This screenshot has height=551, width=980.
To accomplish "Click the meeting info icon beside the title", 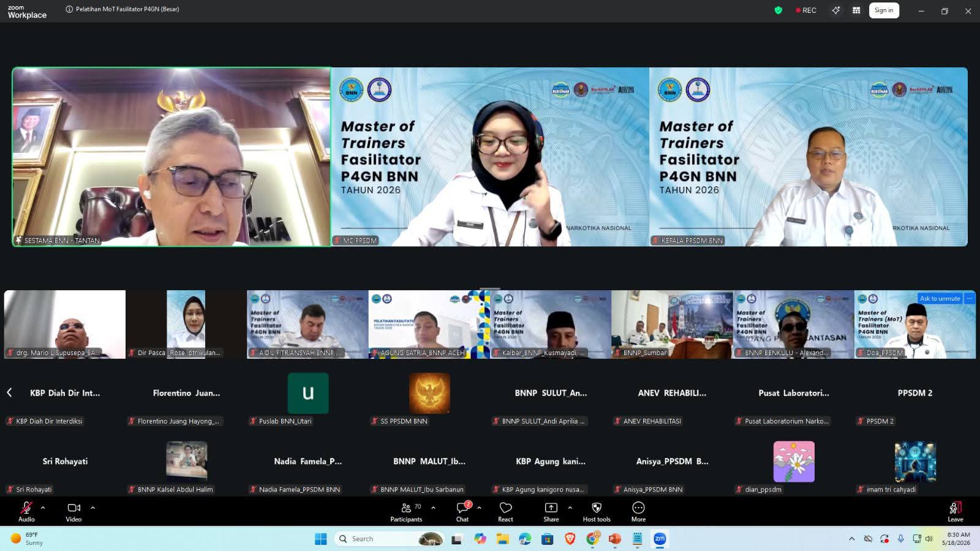I will tap(69, 9).
